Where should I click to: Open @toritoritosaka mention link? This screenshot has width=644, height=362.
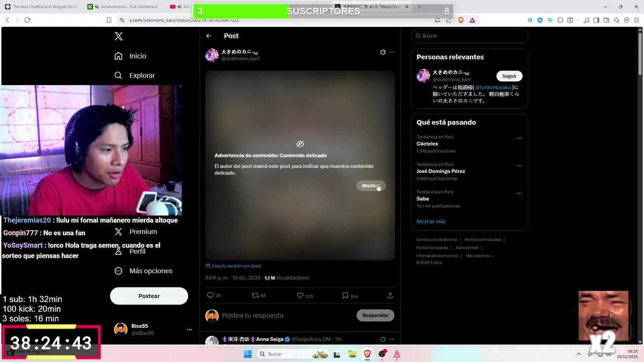tap(493, 87)
